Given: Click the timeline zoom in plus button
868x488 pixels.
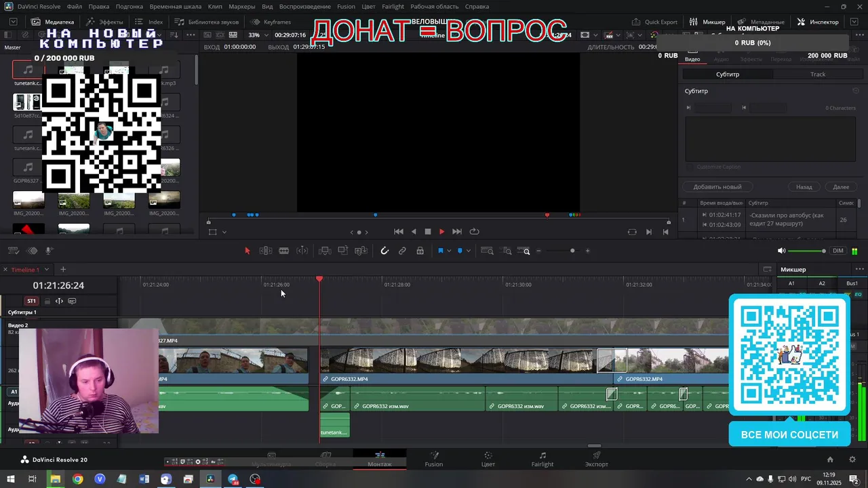Looking at the screenshot, I should pyautogui.click(x=587, y=251).
